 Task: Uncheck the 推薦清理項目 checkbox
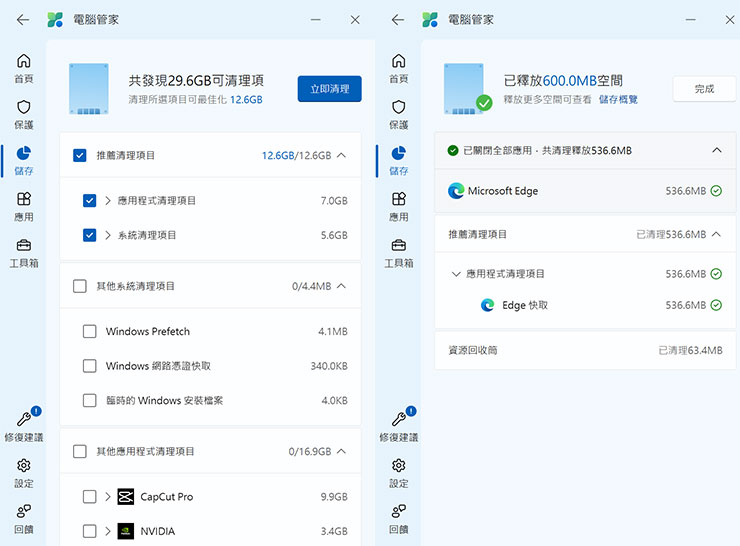point(80,156)
